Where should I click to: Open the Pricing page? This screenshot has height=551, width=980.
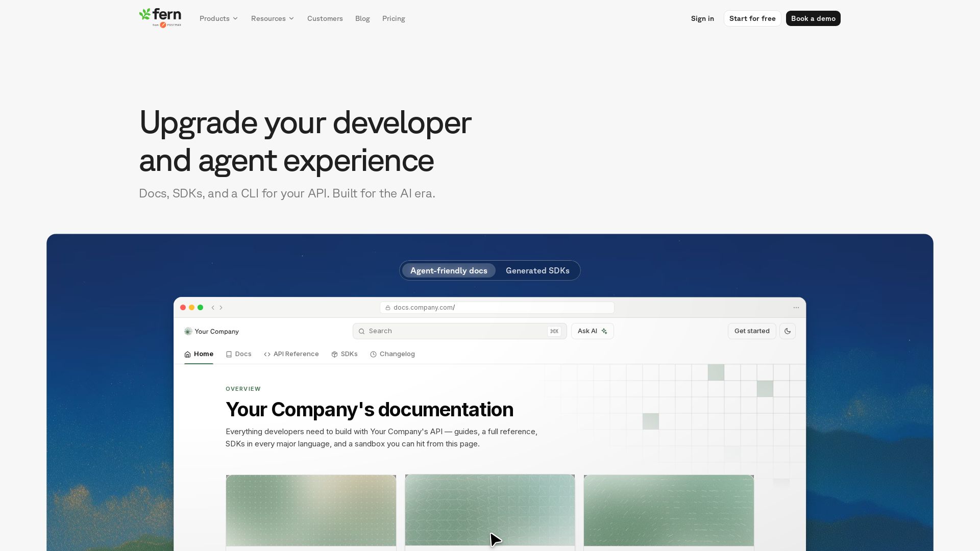click(x=394, y=19)
